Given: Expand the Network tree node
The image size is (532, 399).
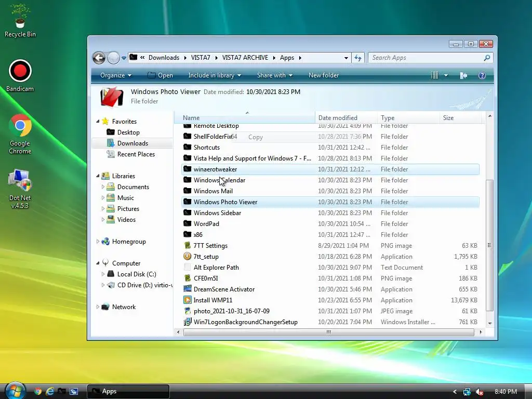Looking at the screenshot, I should [98, 307].
